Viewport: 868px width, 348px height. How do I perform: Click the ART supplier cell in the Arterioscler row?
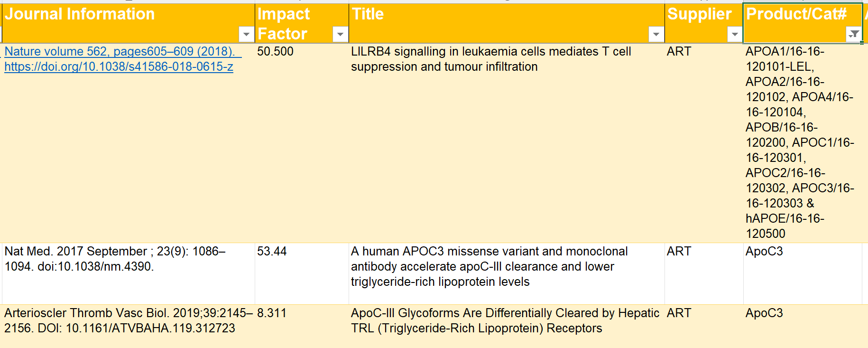pyautogui.click(x=703, y=325)
